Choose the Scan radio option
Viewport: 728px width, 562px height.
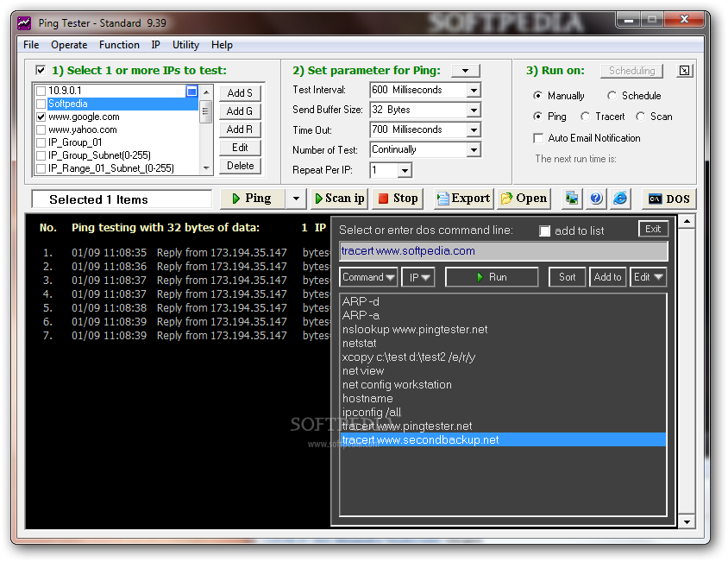641,117
